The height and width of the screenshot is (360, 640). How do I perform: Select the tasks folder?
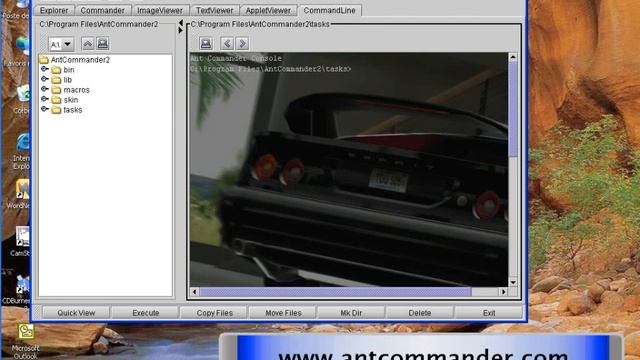click(67, 110)
